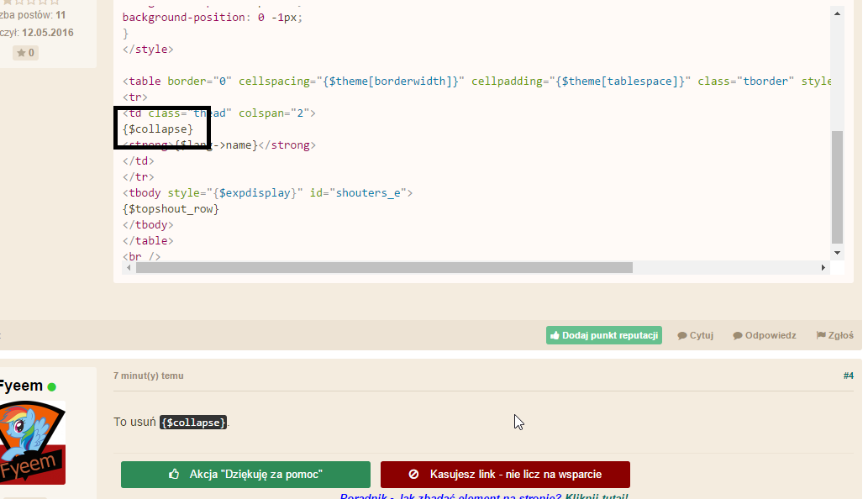868x499 pixels.
Task: Click the code box scroll down arrow
Action: (837, 253)
